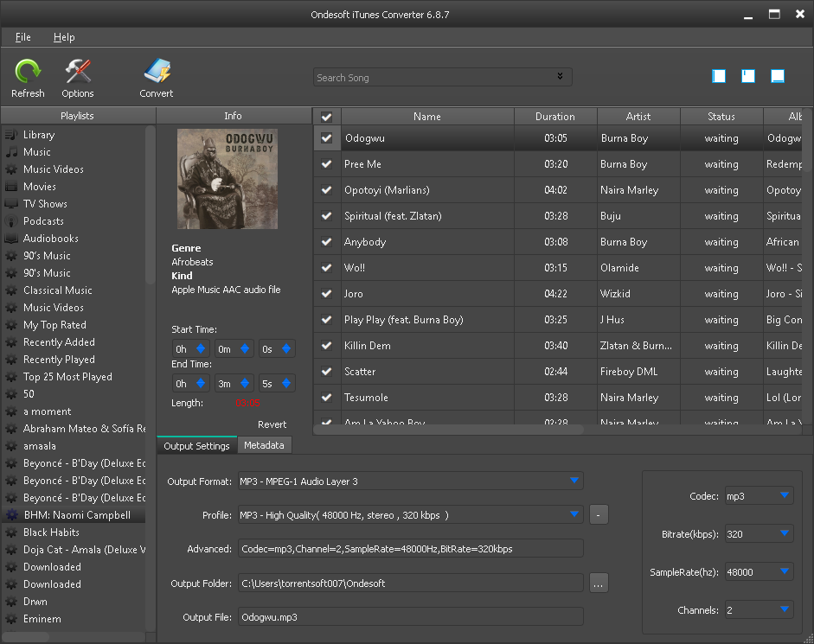
Task: Click the Output File text field
Action: pyautogui.click(x=410, y=617)
